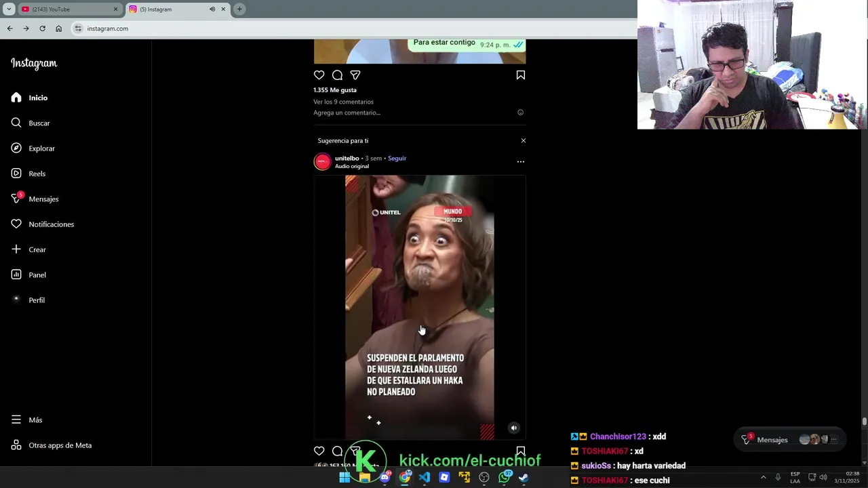Click the browser forward arrow

(26, 28)
